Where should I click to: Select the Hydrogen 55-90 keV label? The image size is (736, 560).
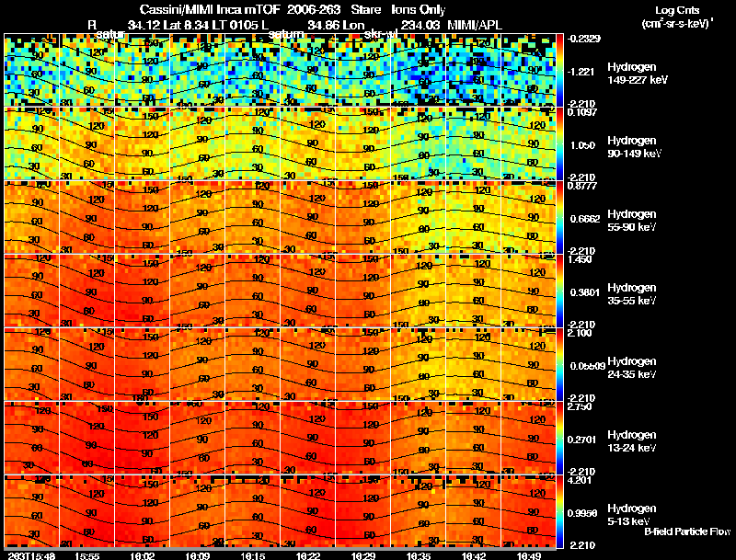[x=631, y=221]
